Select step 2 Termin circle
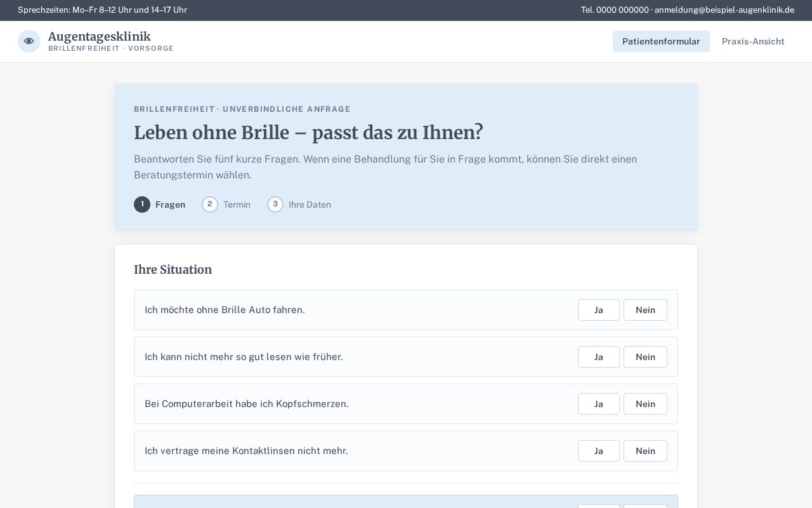The width and height of the screenshot is (812, 508). 210,204
